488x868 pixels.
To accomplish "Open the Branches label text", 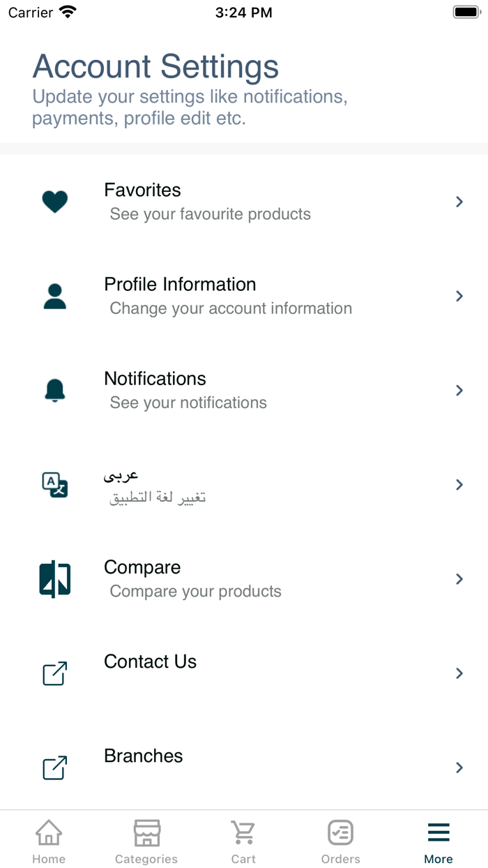I will click(144, 756).
